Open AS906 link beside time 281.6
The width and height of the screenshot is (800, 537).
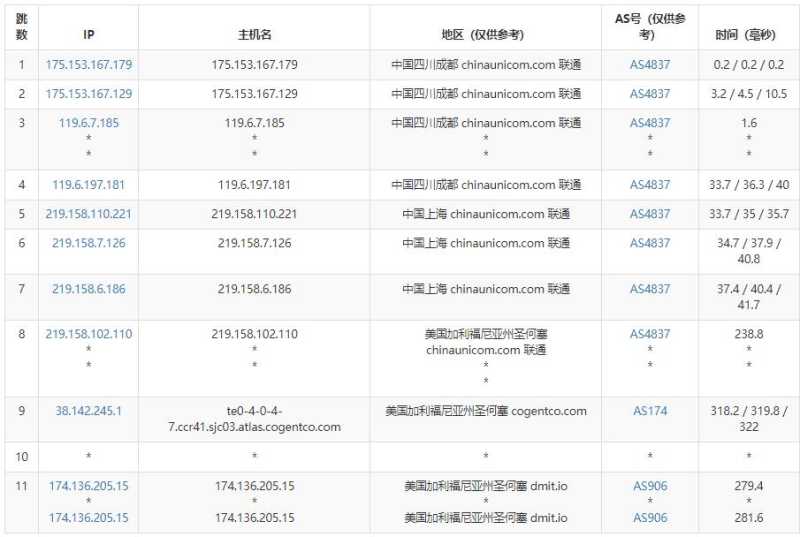650,518
